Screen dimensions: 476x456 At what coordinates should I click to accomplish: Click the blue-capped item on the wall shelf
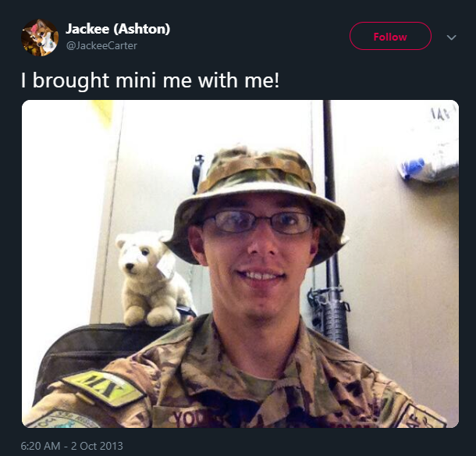click(413, 168)
